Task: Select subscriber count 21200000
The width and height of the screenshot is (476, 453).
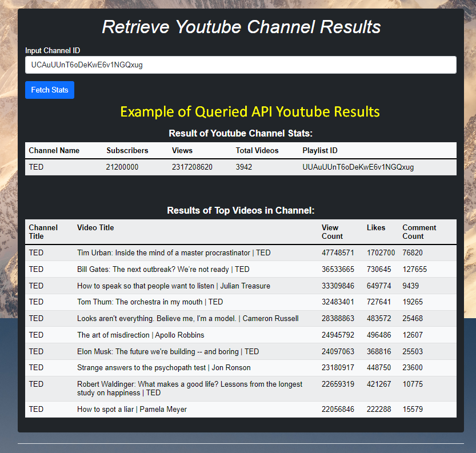Action: [x=122, y=167]
